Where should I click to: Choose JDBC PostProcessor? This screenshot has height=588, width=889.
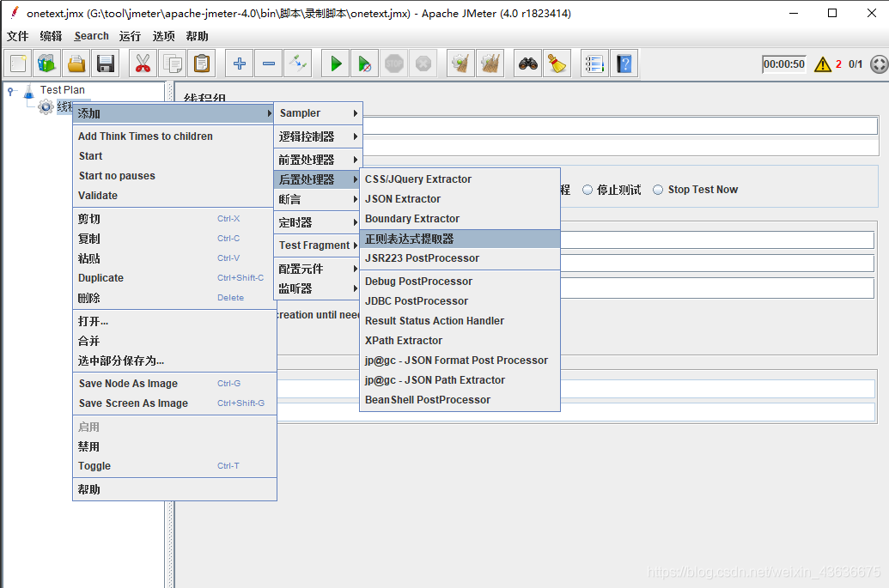click(x=460, y=301)
